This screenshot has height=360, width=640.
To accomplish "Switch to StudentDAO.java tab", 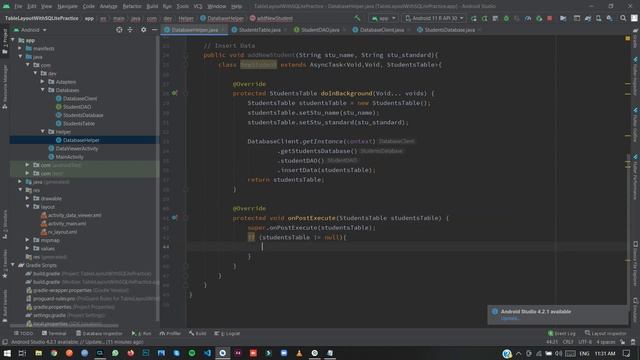I will 320,30.
